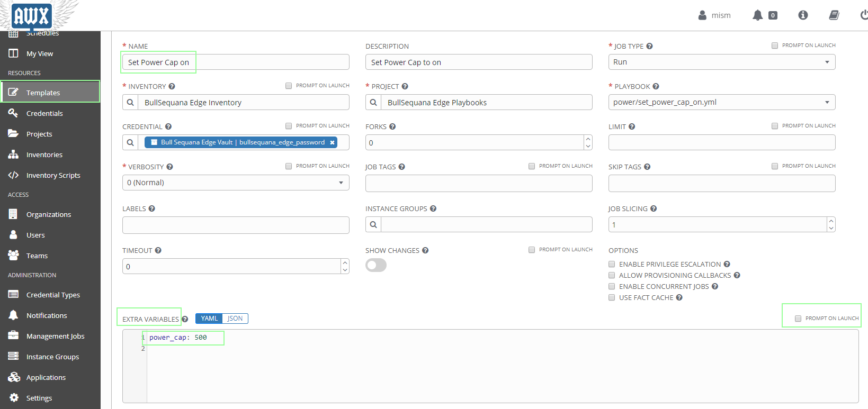This screenshot has width=868, height=409.
Task: Show help for Labels field
Action: pyautogui.click(x=151, y=208)
